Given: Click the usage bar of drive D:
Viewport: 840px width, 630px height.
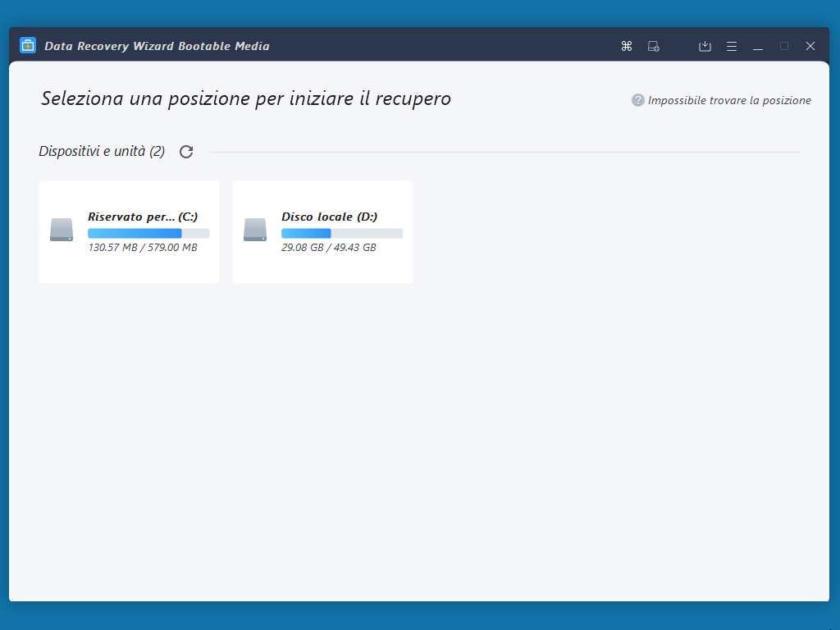Looking at the screenshot, I should tap(342, 233).
